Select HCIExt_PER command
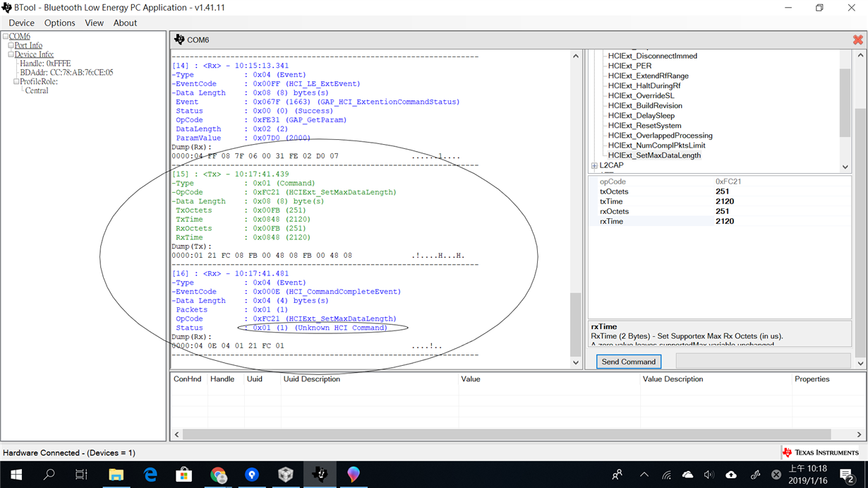The image size is (868, 488). point(629,66)
